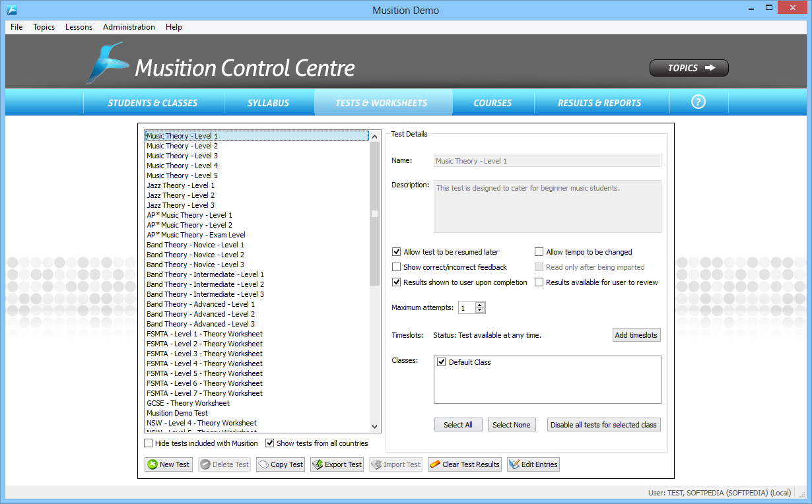Image resolution: width=812 pixels, height=504 pixels.
Task: Click the Topics arrow button
Action: (x=689, y=68)
